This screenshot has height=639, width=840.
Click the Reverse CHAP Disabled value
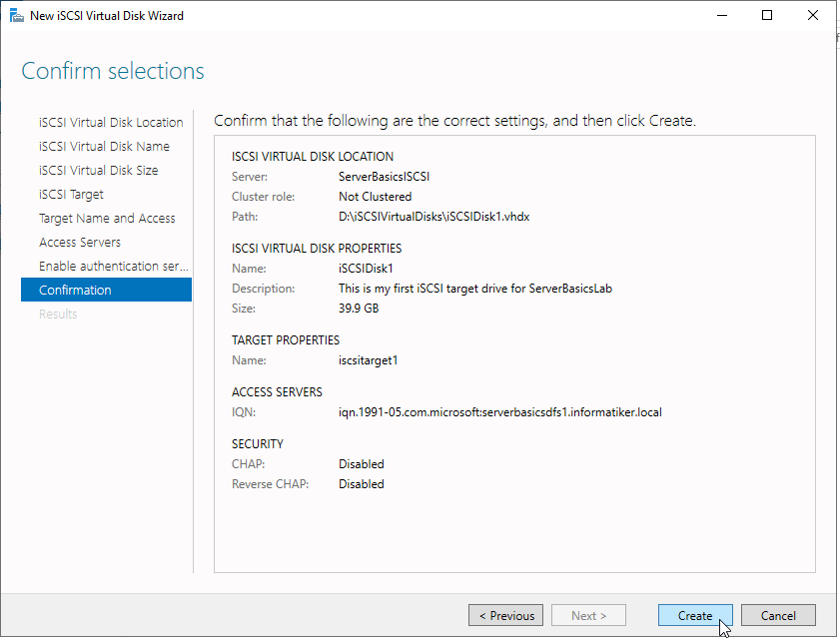[362, 484]
